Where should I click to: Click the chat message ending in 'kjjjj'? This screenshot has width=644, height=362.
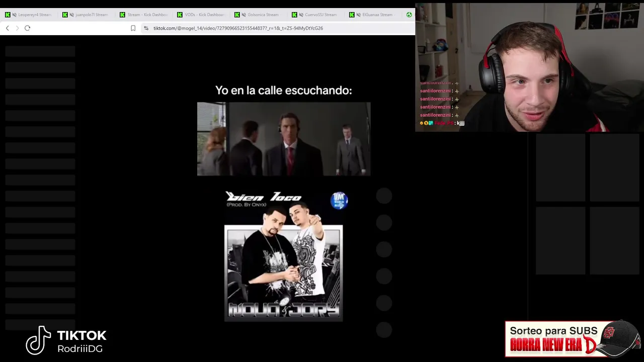tap(442, 123)
